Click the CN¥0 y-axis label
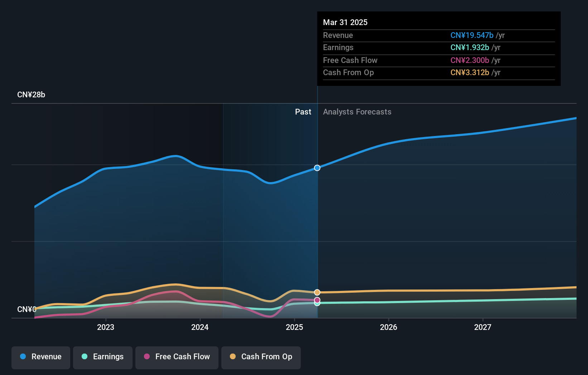Image resolution: width=588 pixels, height=375 pixels. click(x=27, y=309)
